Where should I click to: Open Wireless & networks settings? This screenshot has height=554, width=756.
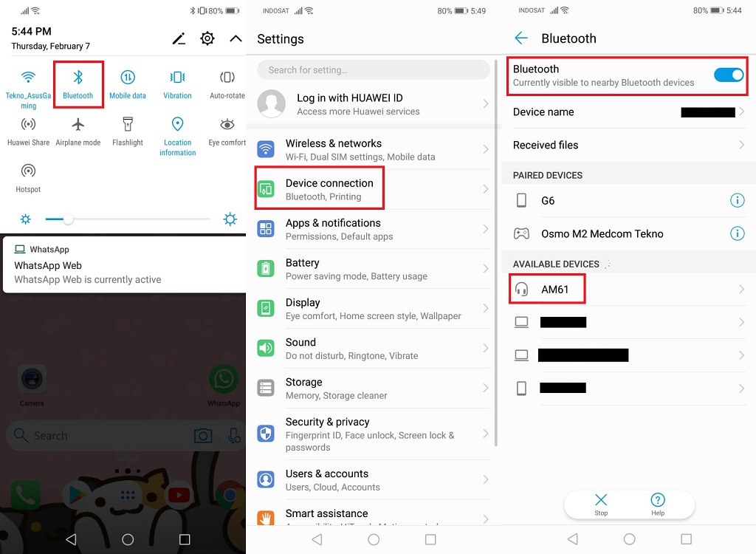374,150
